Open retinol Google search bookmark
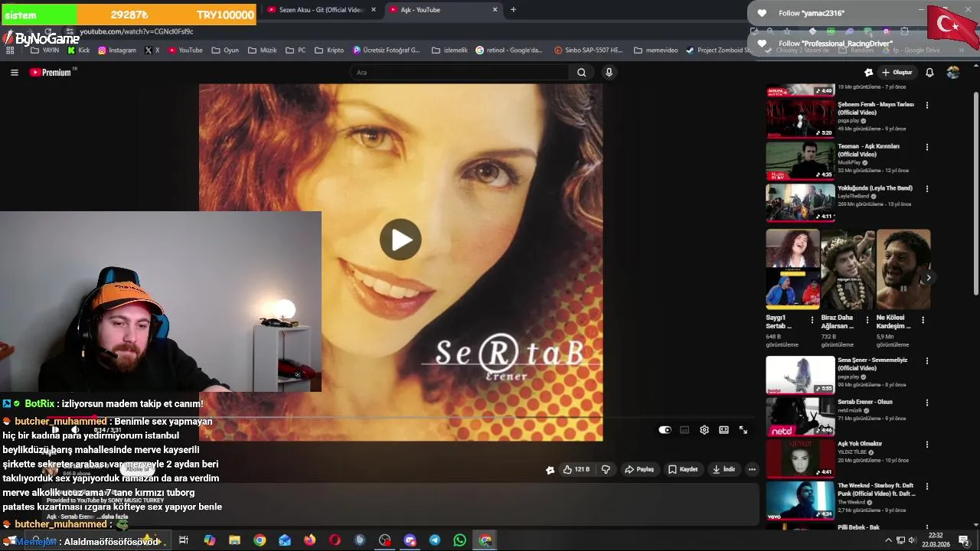Viewport: 980px width, 551px height. (509, 51)
